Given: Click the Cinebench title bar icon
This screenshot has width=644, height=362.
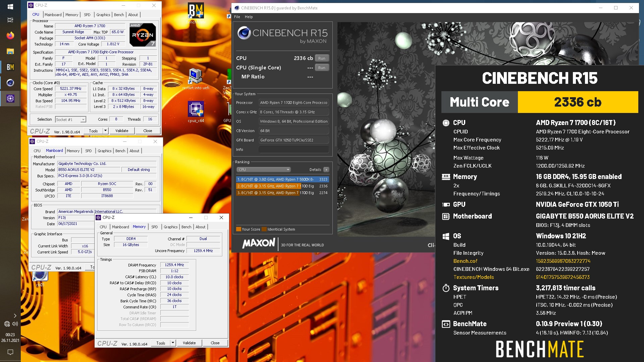Looking at the screenshot, I should [x=236, y=8].
